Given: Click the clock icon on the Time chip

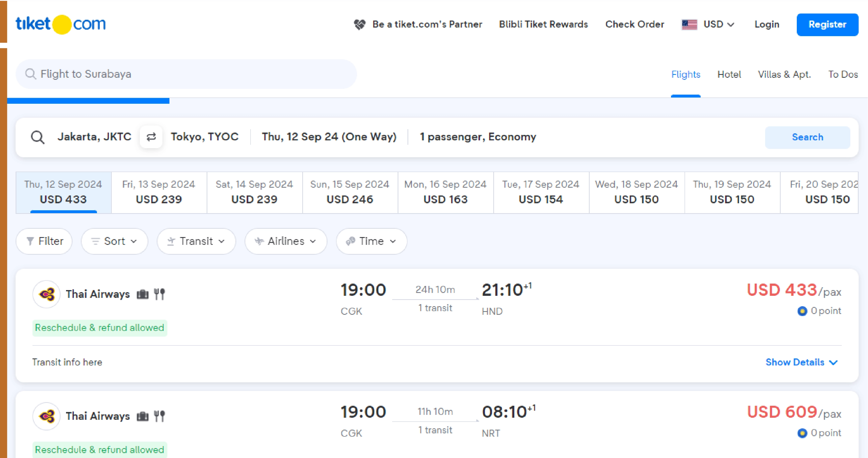Looking at the screenshot, I should 351,241.
